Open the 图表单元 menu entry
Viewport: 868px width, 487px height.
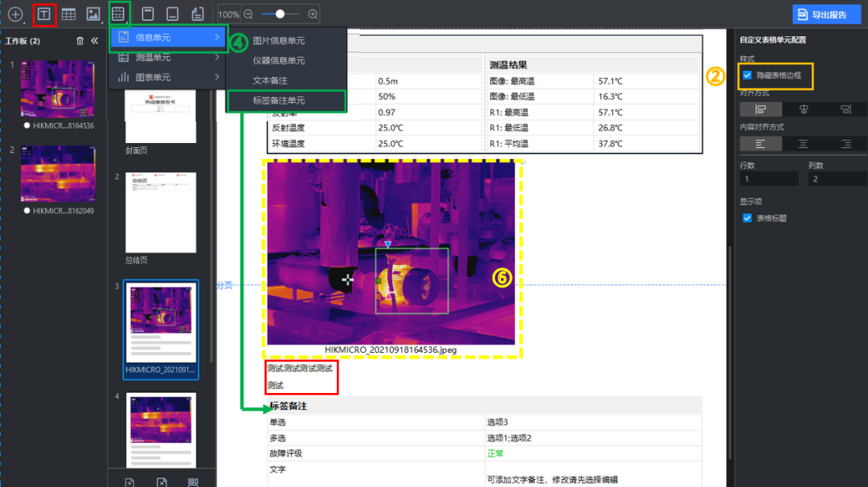point(168,77)
